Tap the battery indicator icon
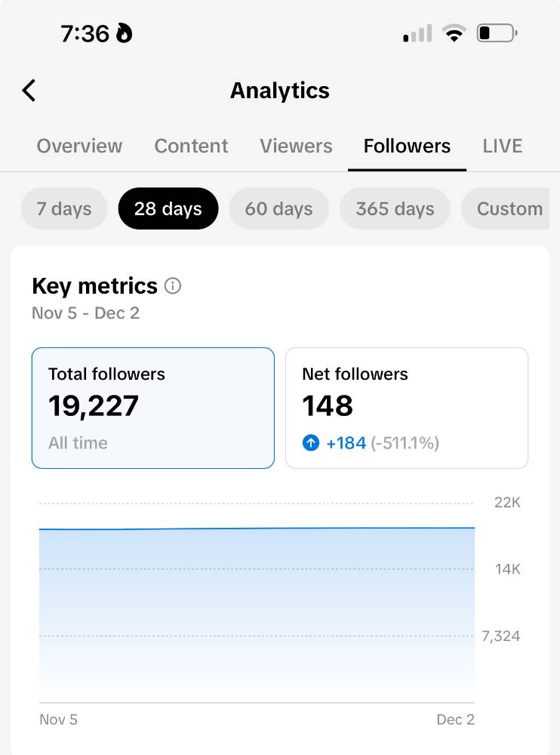Screen dimensions: 560x755 click(x=497, y=33)
